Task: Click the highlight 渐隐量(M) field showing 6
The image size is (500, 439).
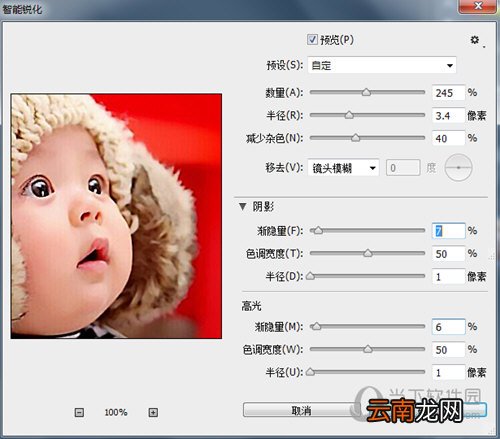Action: (x=448, y=327)
